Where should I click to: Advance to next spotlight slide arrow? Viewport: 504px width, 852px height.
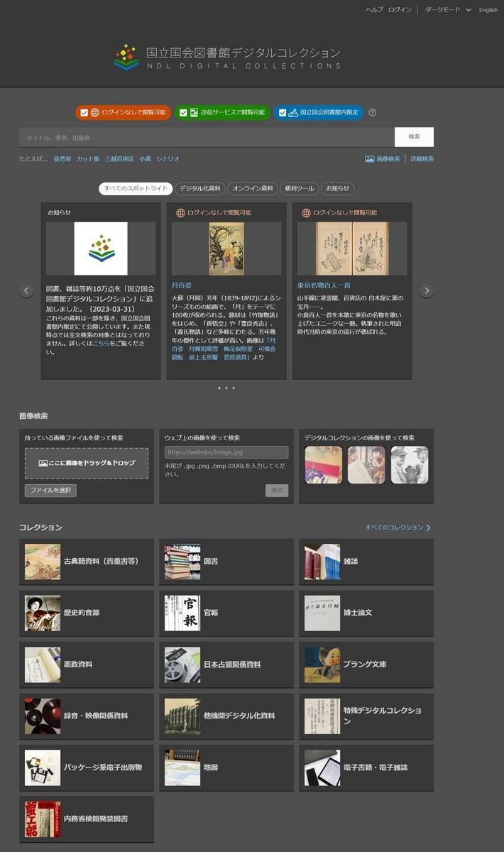427,290
